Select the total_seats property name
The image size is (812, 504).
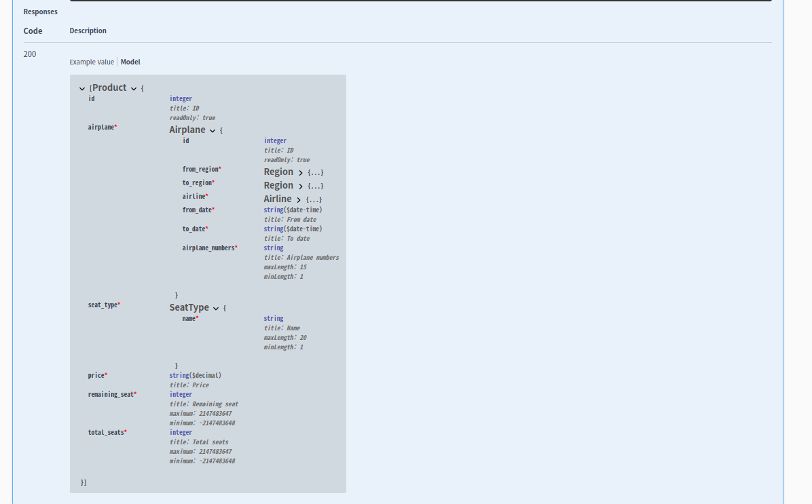(106, 433)
